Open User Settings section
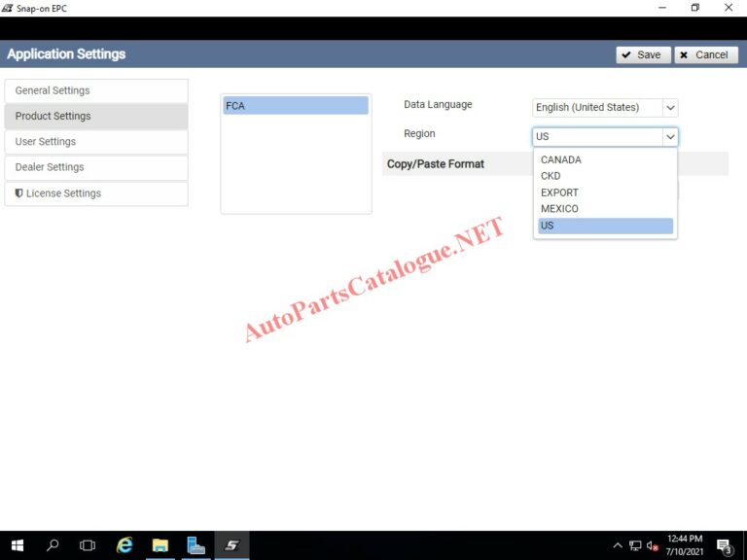 click(96, 142)
